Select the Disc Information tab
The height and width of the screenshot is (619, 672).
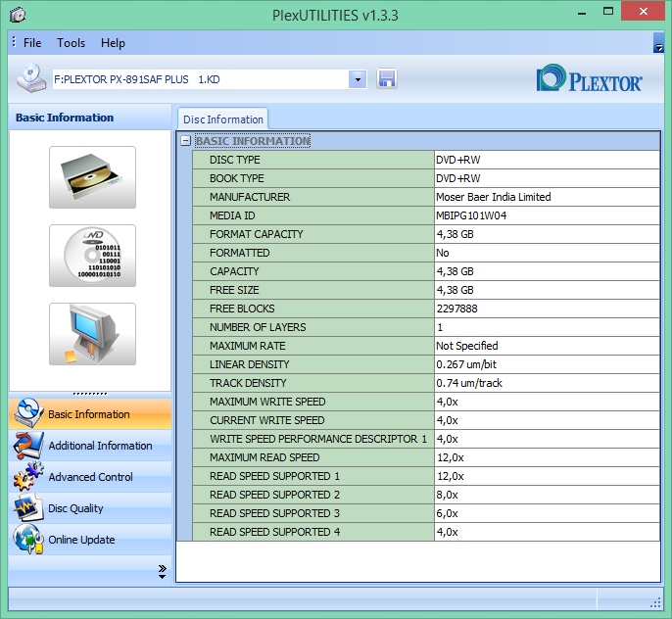pos(223,119)
